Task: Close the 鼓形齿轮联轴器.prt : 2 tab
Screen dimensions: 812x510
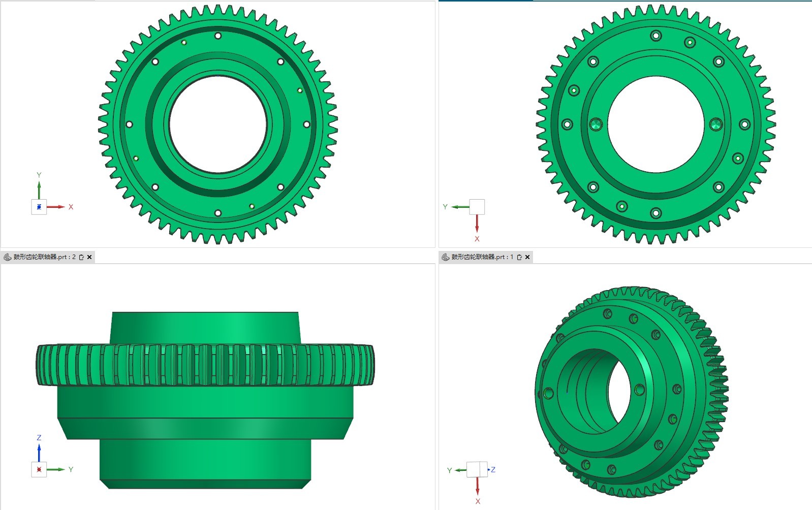Action: click(89, 257)
